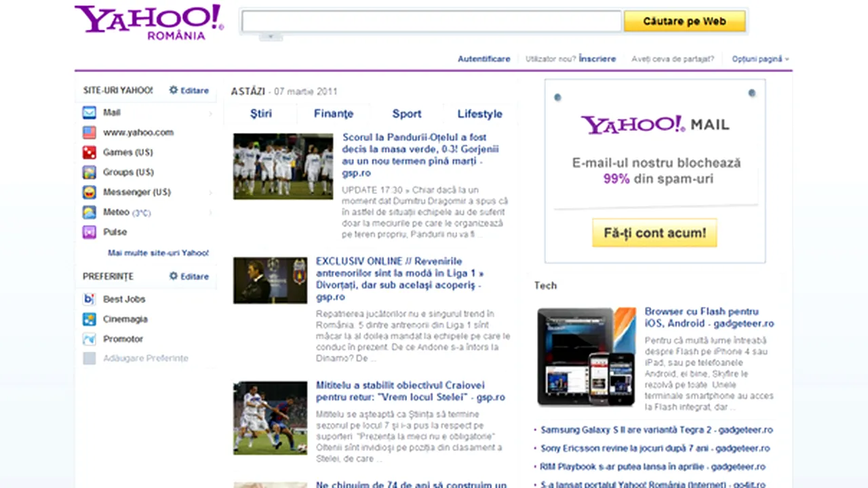Click the gear icon in Preferințe header
Viewport: 868px width, 488px height.
pos(174,277)
